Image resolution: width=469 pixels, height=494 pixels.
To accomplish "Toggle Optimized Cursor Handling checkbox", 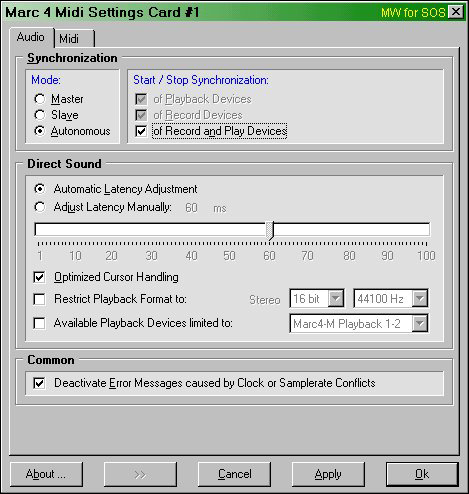I will [39, 277].
